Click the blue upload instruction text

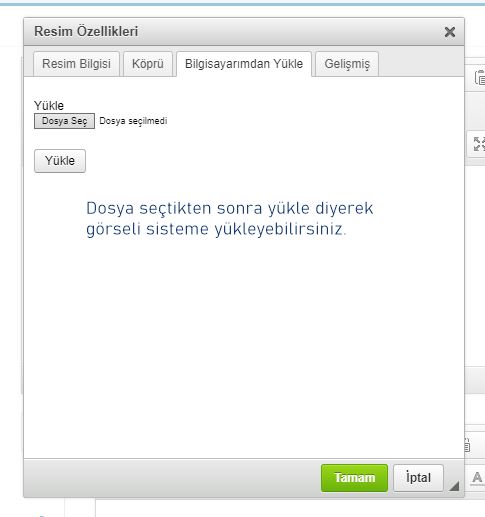coord(229,219)
